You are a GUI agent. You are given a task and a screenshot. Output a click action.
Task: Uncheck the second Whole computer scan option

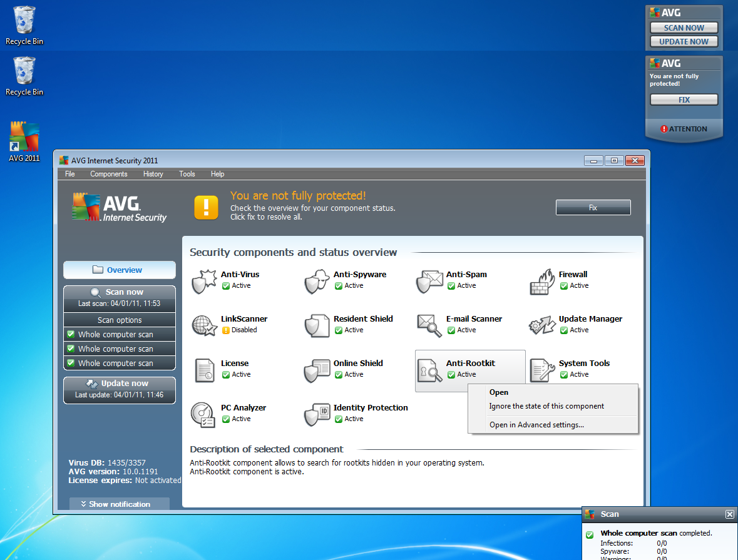(x=71, y=349)
